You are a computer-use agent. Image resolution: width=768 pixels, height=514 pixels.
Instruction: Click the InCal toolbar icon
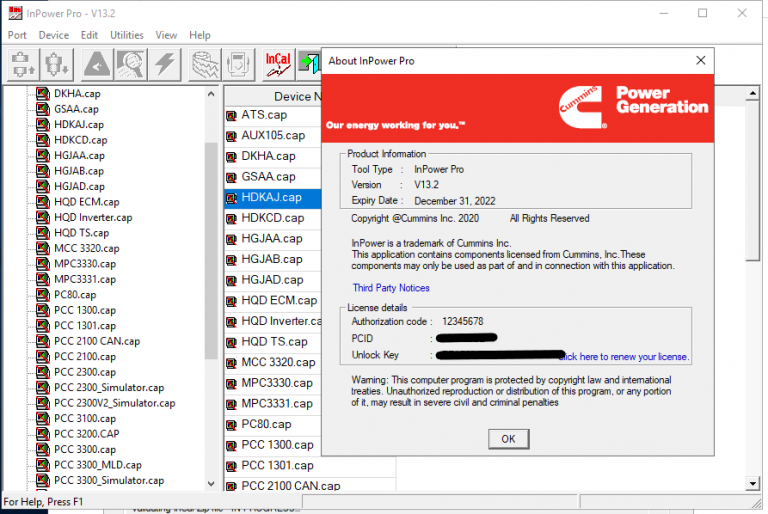click(x=278, y=64)
